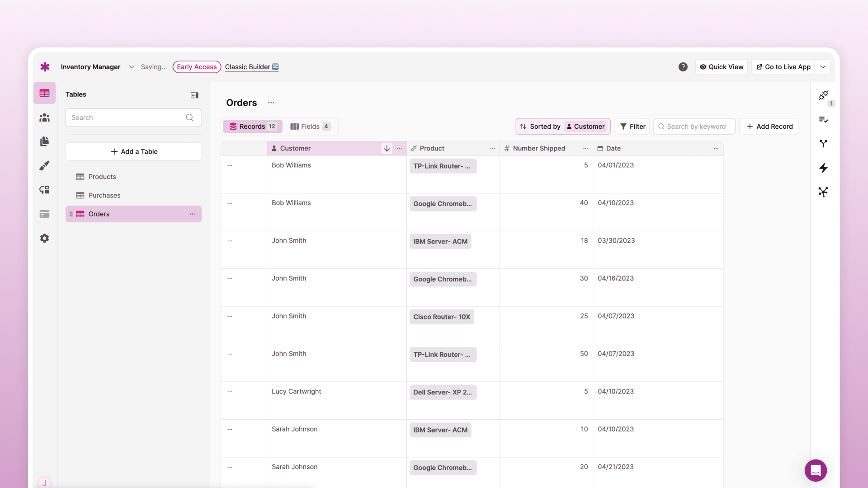Image resolution: width=868 pixels, height=488 pixels.
Task: Open the Users and roles sidebar icon
Action: tap(44, 117)
